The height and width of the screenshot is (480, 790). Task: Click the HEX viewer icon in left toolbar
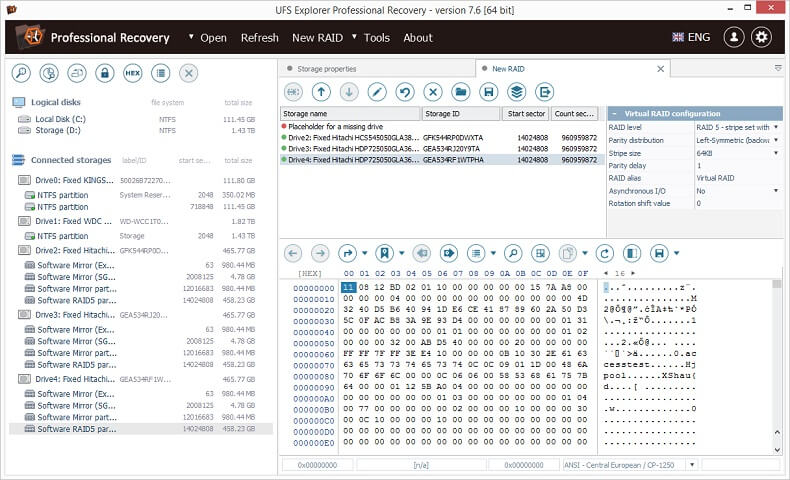[x=132, y=73]
